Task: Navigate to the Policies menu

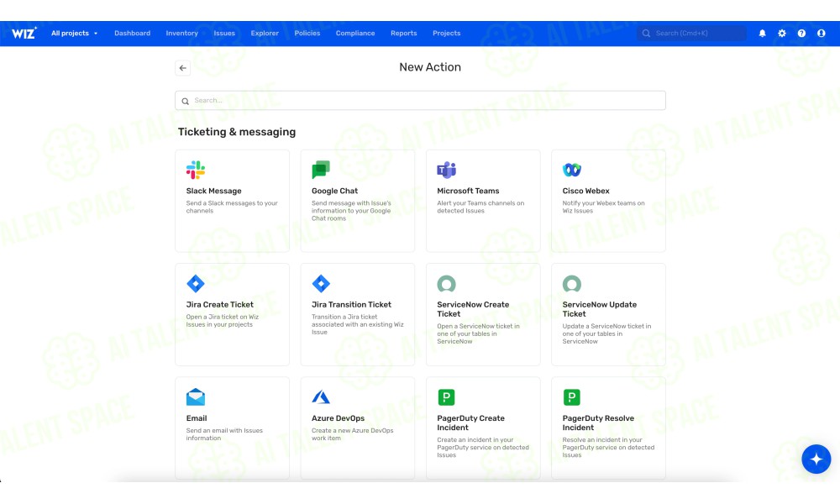Action: tap(307, 34)
